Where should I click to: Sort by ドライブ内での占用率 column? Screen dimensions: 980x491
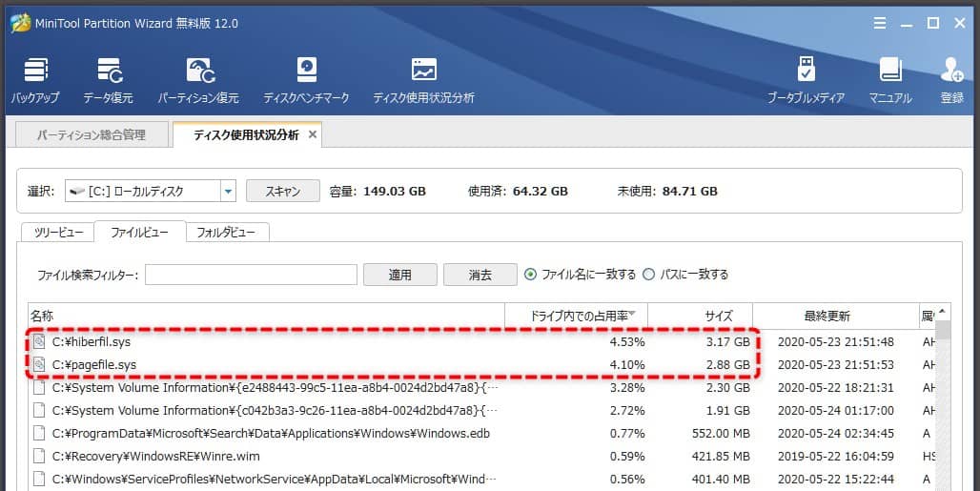click(x=576, y=317)
